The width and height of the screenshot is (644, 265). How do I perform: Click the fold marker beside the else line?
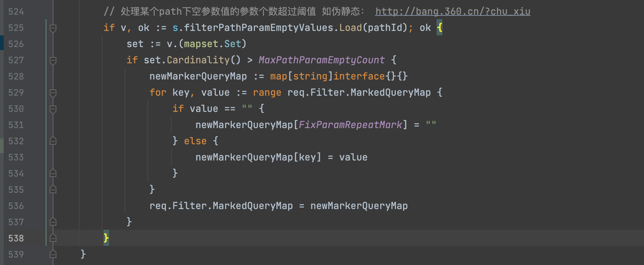pyautogui.click(x=53, y=141)
